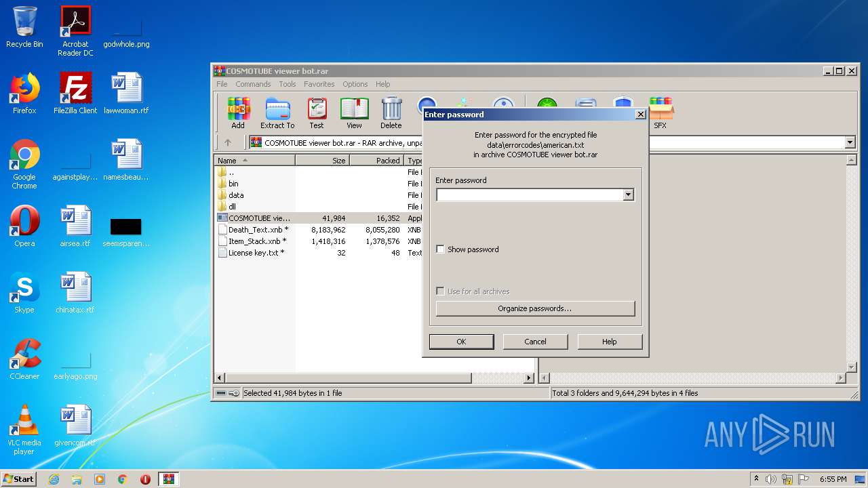Open the Options menu
Screen dimensions: 868x488
355,84
